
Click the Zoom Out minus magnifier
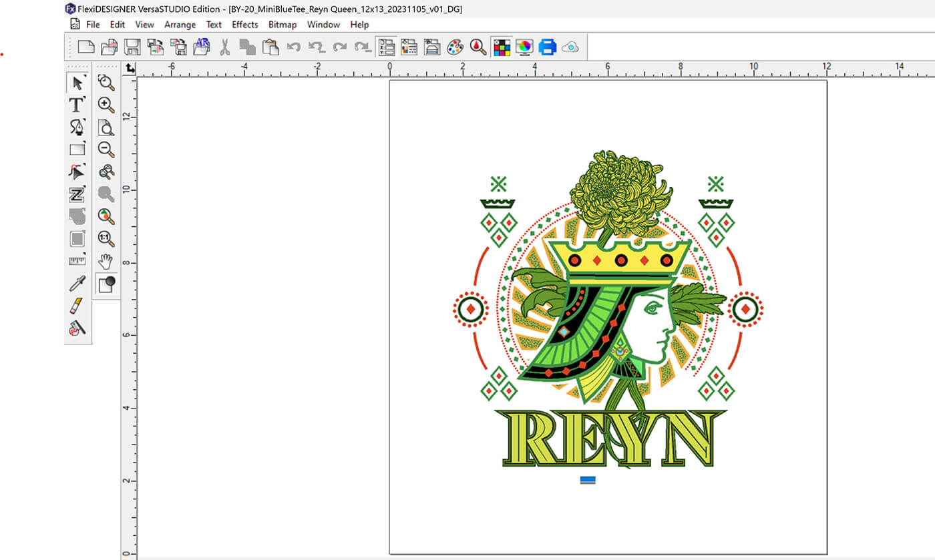click(106, 150)
